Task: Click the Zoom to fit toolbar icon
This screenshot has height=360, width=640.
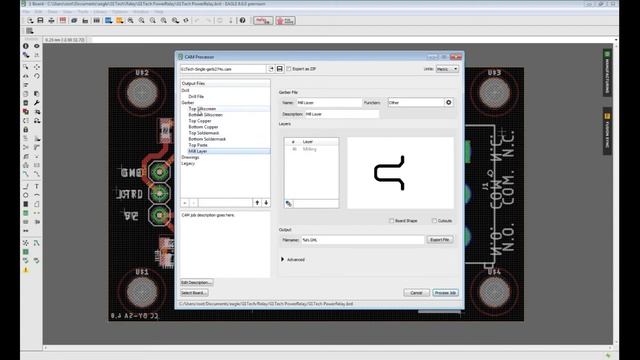Action: pos(131,20)
